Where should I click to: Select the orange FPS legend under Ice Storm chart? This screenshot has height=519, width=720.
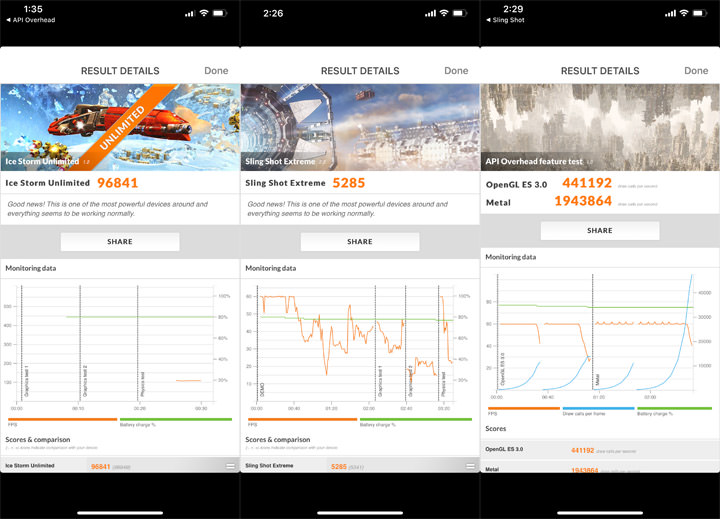point(62,421)
